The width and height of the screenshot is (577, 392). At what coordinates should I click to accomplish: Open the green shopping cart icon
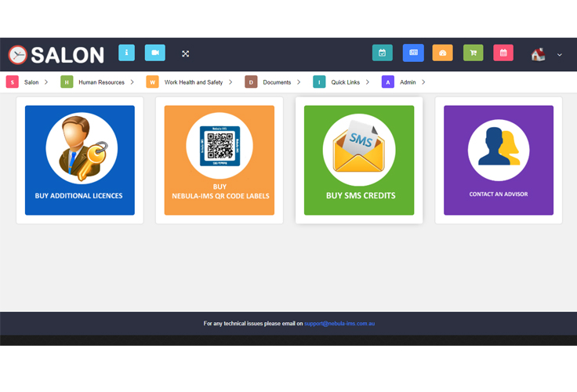coord(474,53)
